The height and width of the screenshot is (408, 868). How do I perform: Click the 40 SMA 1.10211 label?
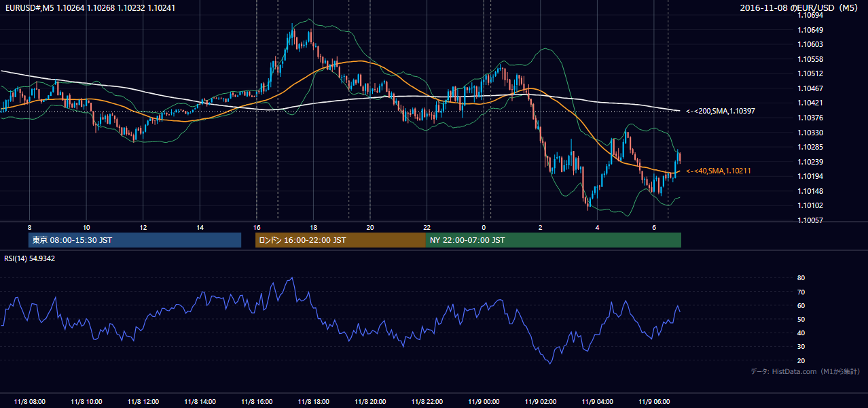click(719, 171)
